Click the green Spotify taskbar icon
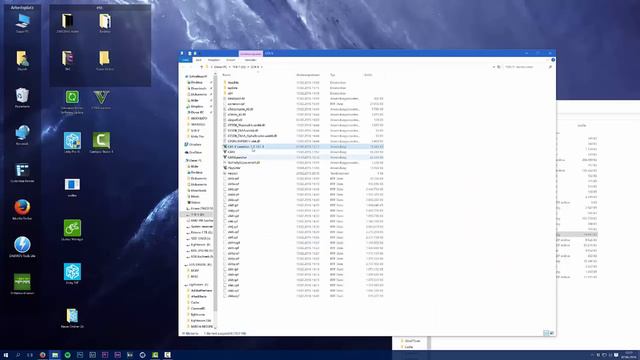Viewport: 640px width, 360px height. point(67,355)
